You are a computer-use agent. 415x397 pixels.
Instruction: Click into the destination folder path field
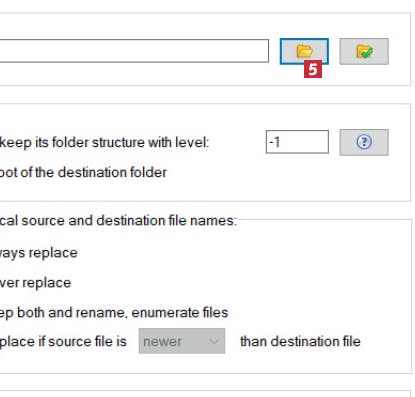134,51
